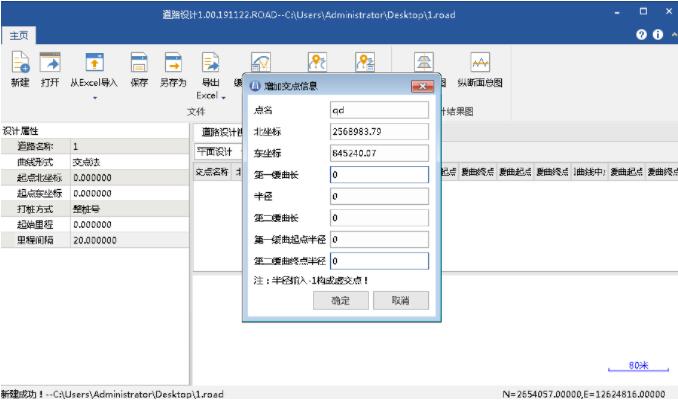Click the 从Excel导入 import icon
This screenshot has height=406, width=678.
[94, 62]
